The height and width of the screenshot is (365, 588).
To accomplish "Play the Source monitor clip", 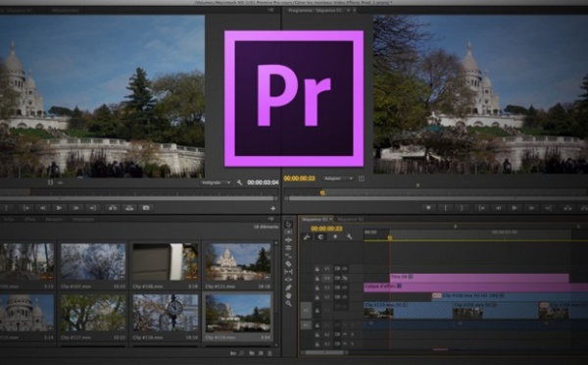I will pyautogui.click(x=59, y=208).
